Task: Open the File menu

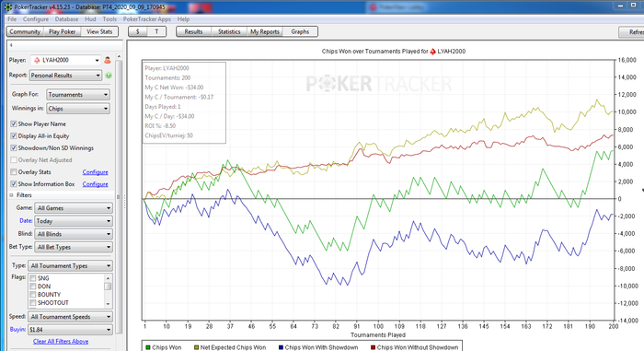Action: point(12,19)
